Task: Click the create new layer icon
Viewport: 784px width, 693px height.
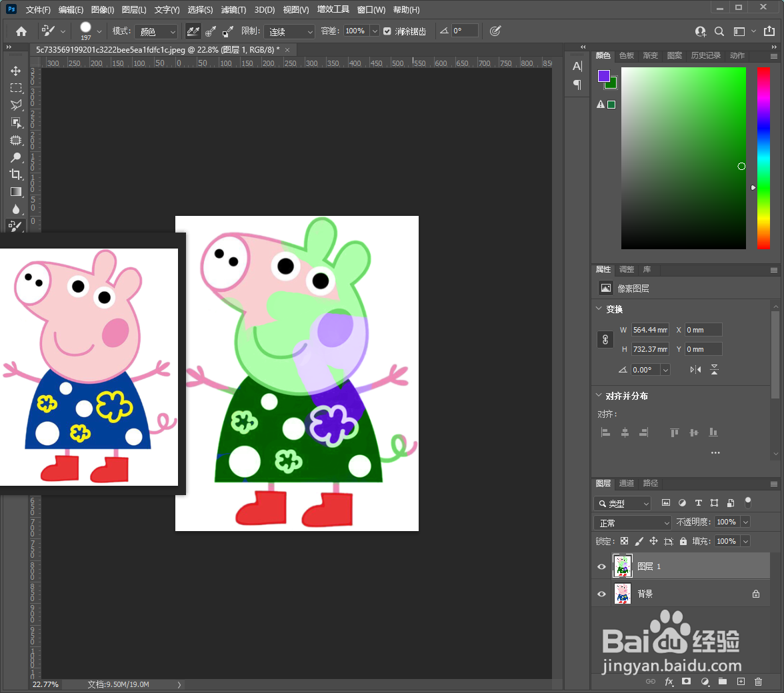Action: coord(741,682)
